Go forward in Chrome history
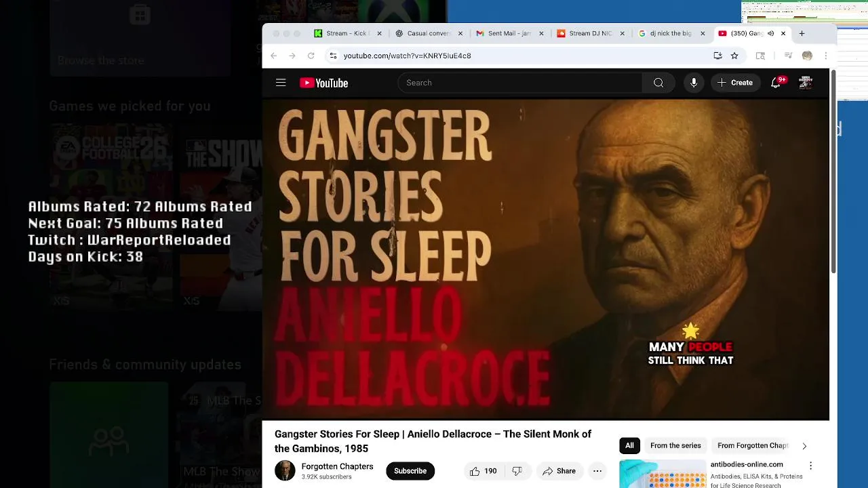The height and width of the screenshot is (488, 868). pos(292,56)
